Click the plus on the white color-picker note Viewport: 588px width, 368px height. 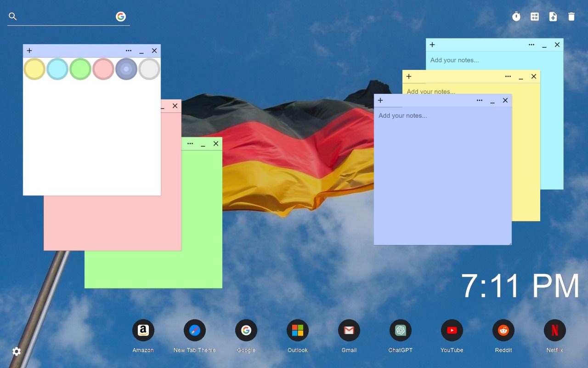pyautogui.click(x=29, y=51)
